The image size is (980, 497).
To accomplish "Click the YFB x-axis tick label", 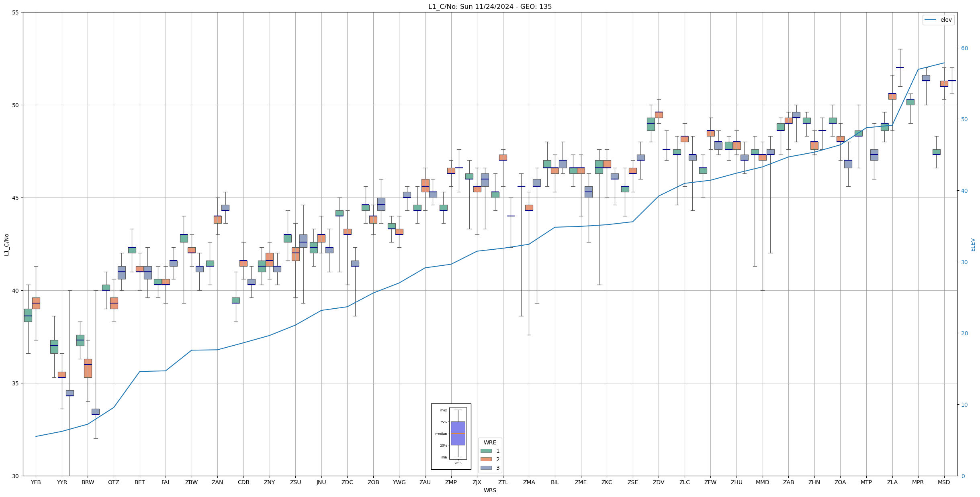I will [x=36, y=483].
